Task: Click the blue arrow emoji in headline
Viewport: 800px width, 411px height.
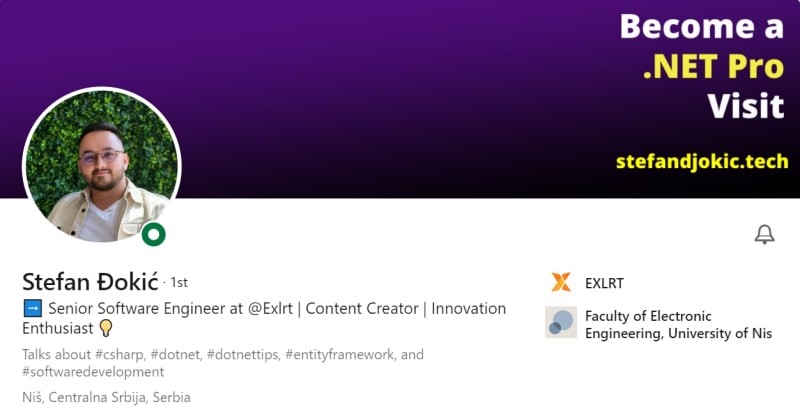Action: pyautogui.click(x=31, y=309)
